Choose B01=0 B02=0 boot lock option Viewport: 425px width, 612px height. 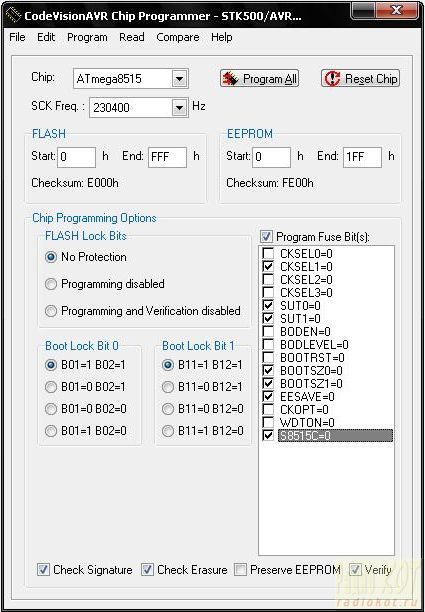point(51,409)
